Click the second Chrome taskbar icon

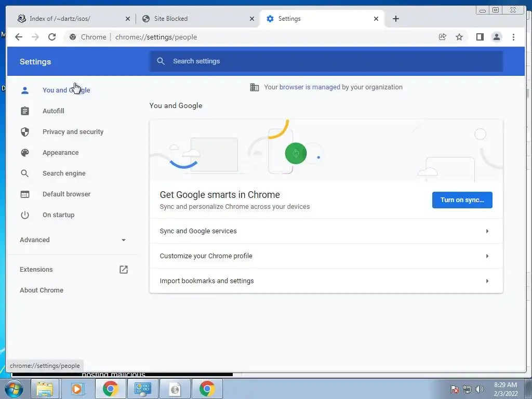[207, 389]
